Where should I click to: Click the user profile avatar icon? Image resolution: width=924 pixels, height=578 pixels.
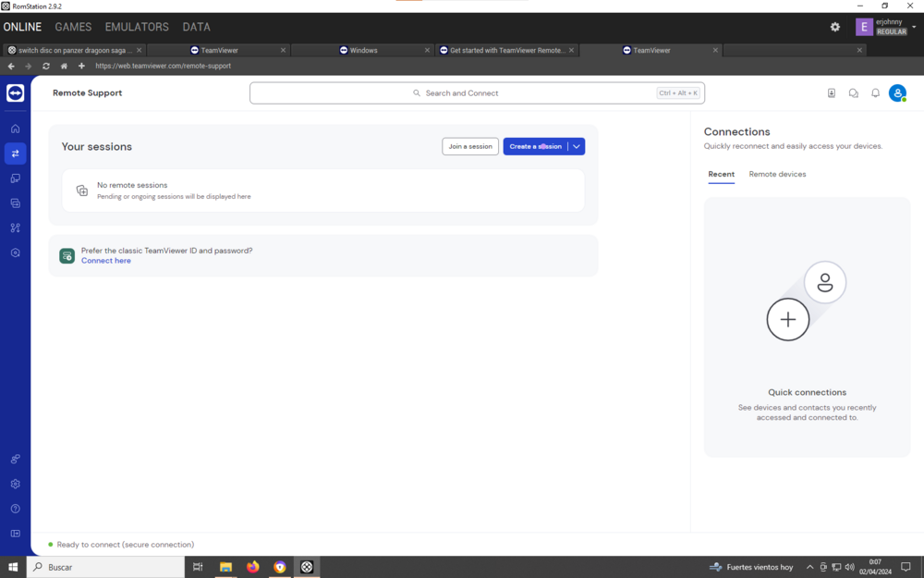[x=897, y=93]
